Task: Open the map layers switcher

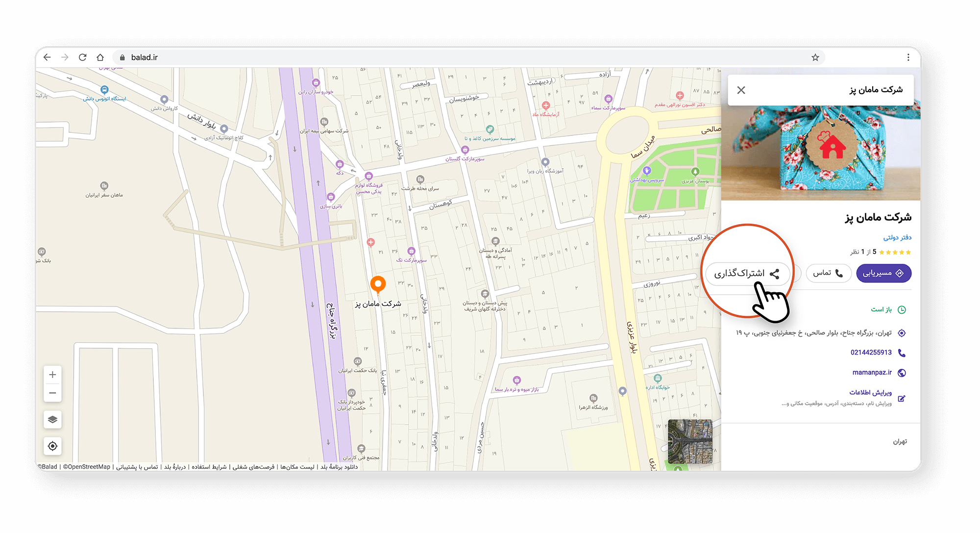Action: (x=52, y=420)
